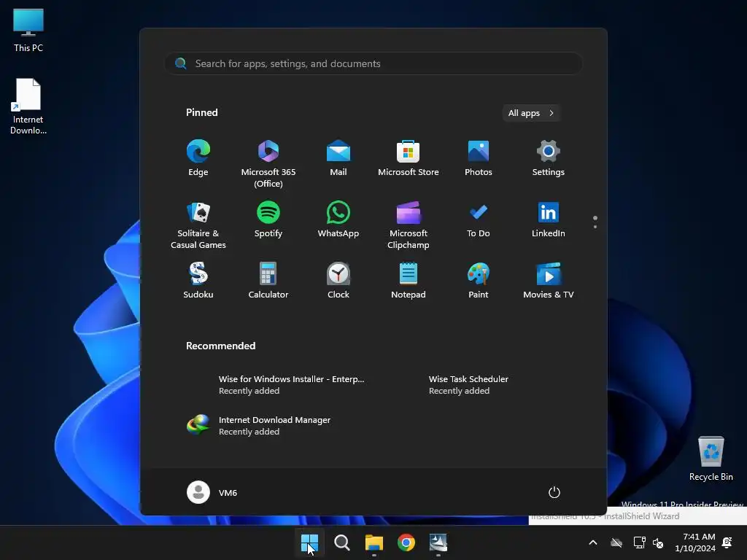Image resolution: width=747 pixels, height=560 pixels.
Task: Open the To Do app
Action: click(x=479, y=220)
